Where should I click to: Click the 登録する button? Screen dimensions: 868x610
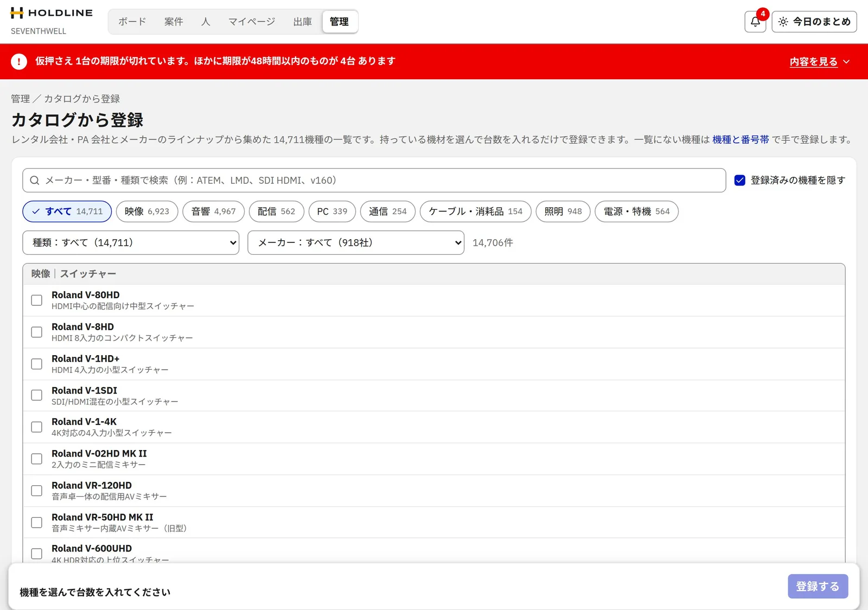point(818,586)
